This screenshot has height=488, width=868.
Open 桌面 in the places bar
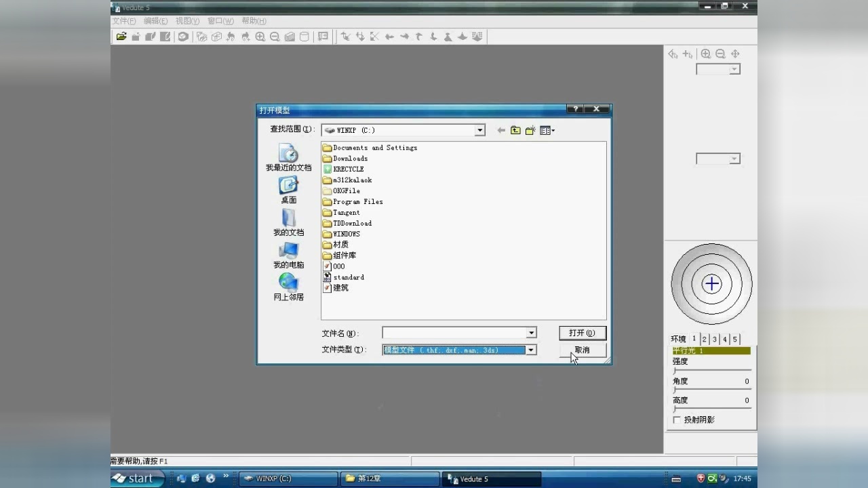pyautogui.click(x=288, y=190)
